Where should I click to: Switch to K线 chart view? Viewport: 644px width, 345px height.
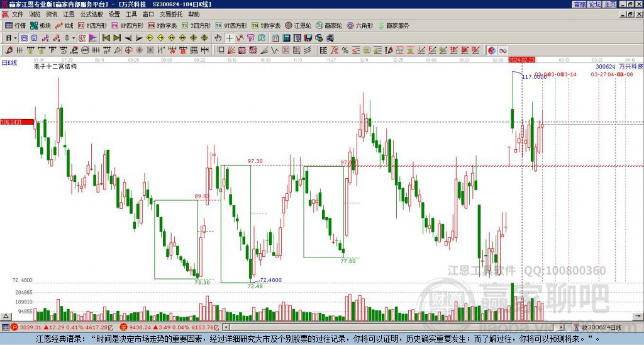(65, 25)
